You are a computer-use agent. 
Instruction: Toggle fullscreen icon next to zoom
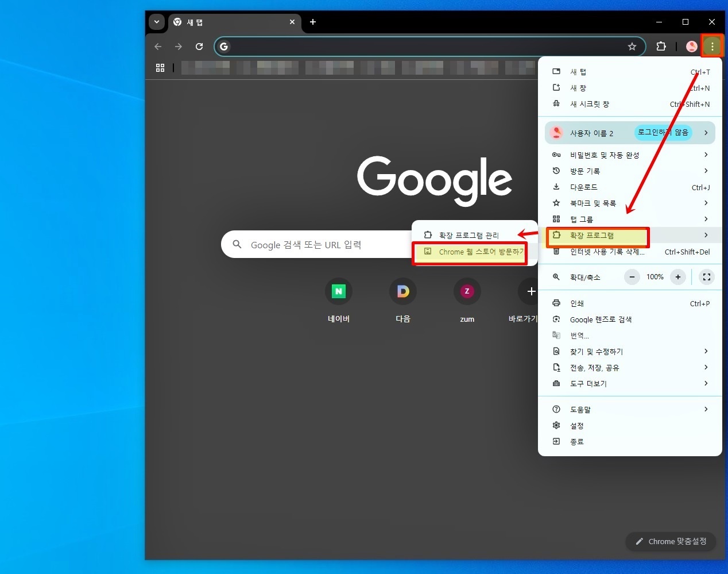click(707, 277)
